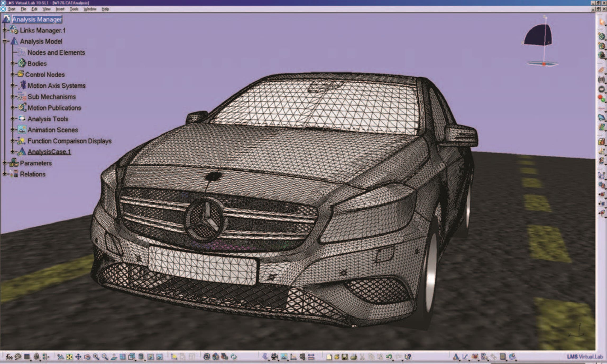Open the isometric view box dropdown arrow
607x364 pixels.
click(135, 360)
